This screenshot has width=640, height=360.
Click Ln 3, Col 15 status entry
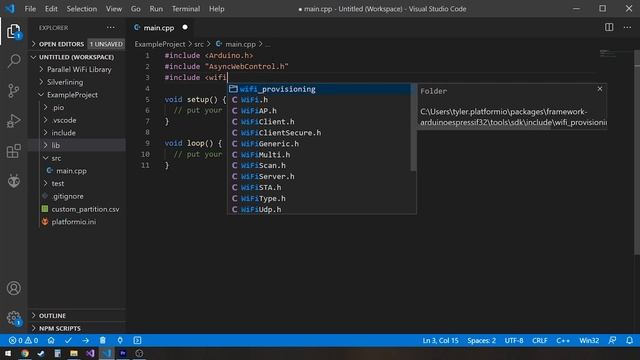(x=440, y=340)
